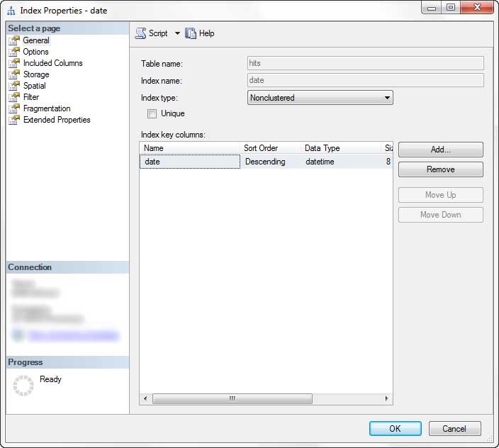This screenshot has width=499, height=448.
Task: Open the Script dropdown arrow
Action: tap(177, 33)
